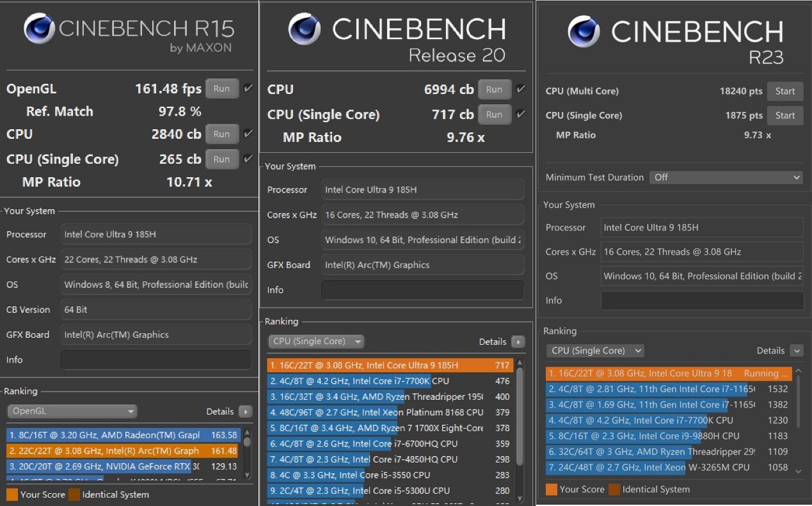Toggle the CPU test checkbox in R15

[x=248, y=134]
